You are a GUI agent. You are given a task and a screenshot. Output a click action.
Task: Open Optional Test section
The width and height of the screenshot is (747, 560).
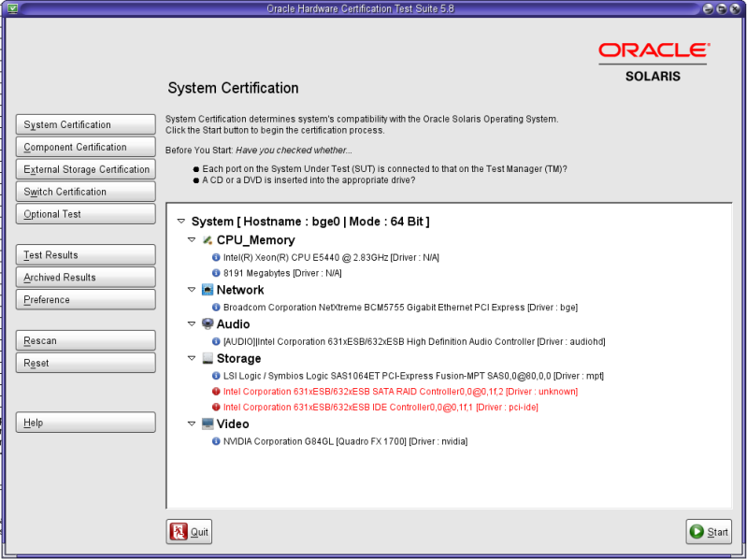click(86, 214)
